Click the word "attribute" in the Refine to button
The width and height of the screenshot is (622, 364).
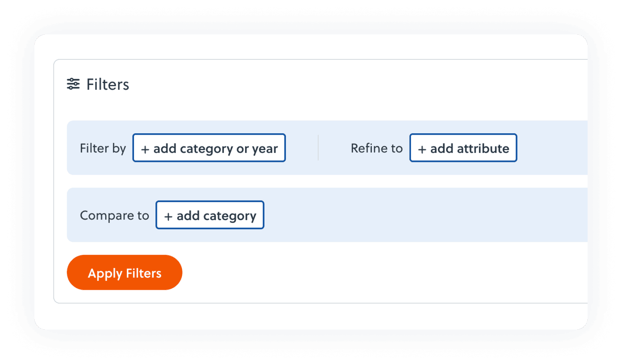pos(483,148)
